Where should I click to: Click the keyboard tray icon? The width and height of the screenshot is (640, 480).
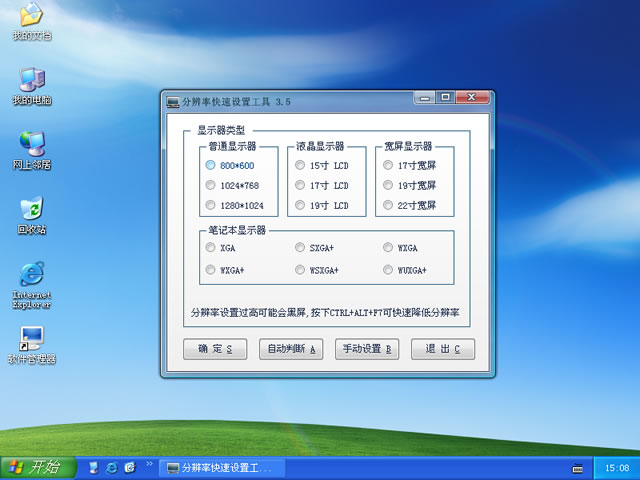coord(578,468)
